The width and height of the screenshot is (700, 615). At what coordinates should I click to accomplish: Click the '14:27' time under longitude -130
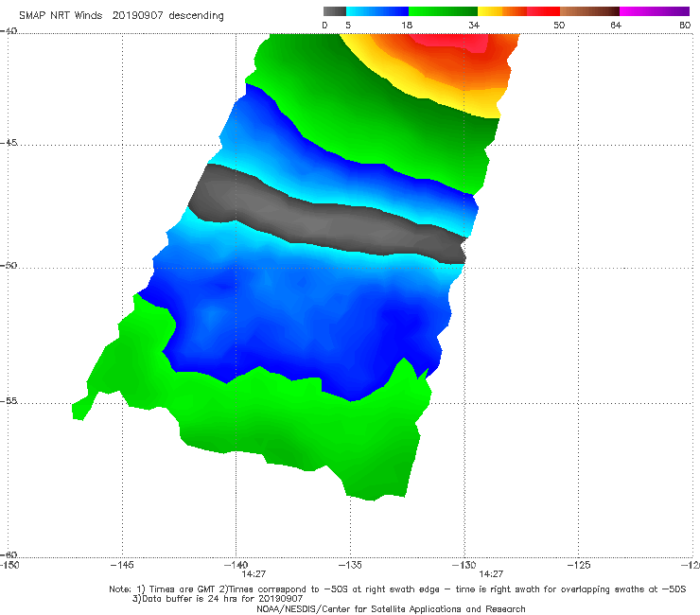(x=491, y=574)
